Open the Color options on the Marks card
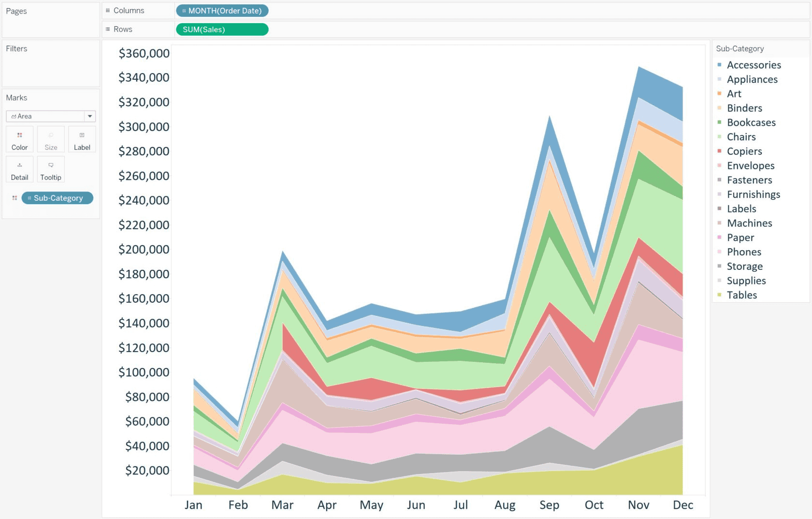 (19, 139)
